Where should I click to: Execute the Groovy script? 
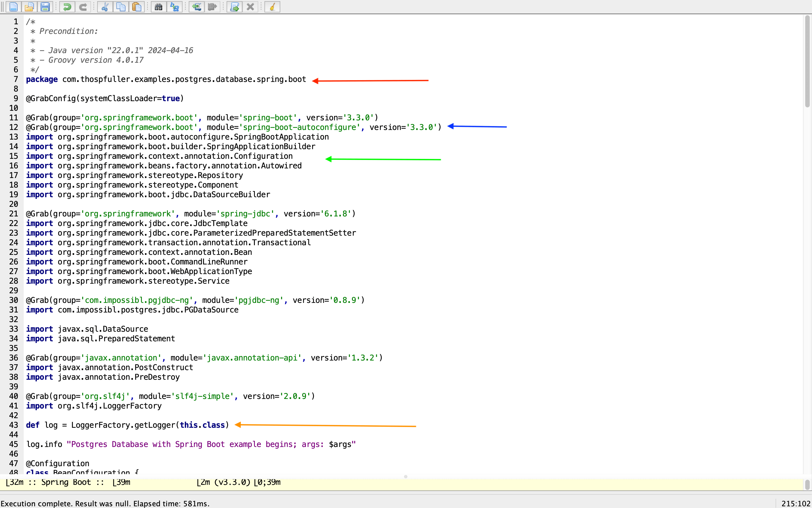(x=234, y=7)
